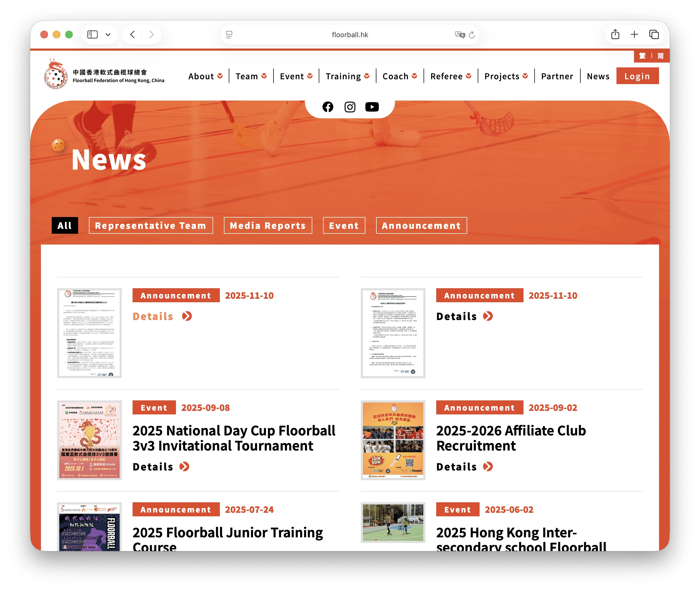Open the tab overview icon
The height and width of the screenshot is (591, 700).
coord(654,35)
